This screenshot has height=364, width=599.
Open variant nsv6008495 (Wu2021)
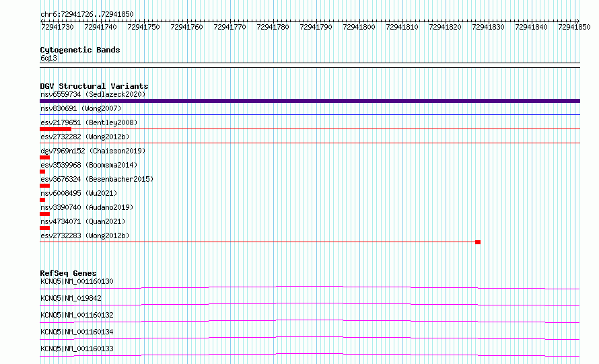coord(79,193)
